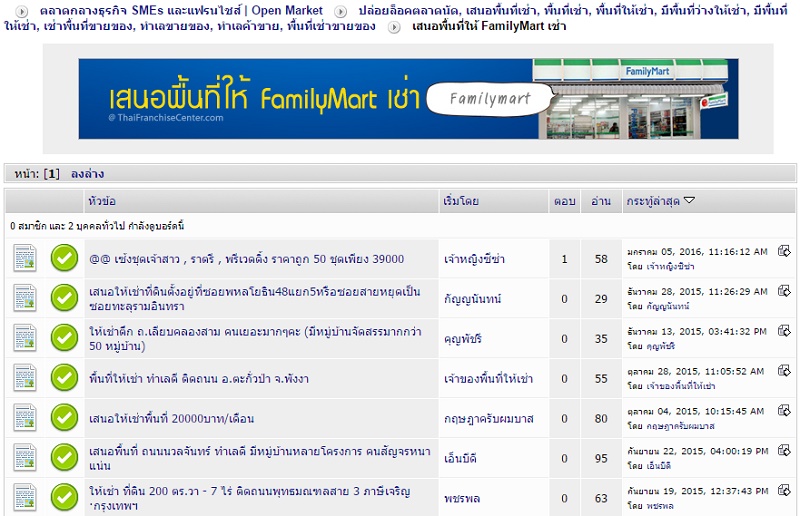Image resolution: width=800 pixels, height=516 pixels.
Task: Sort topics by เริ่มโดย column
Action: point(461,201)
